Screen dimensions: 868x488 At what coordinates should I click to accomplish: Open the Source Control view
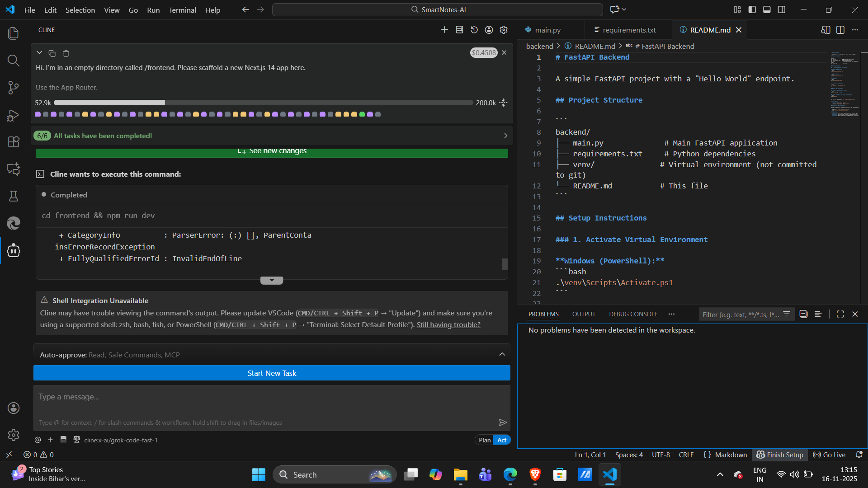click(x=14, y=88)
